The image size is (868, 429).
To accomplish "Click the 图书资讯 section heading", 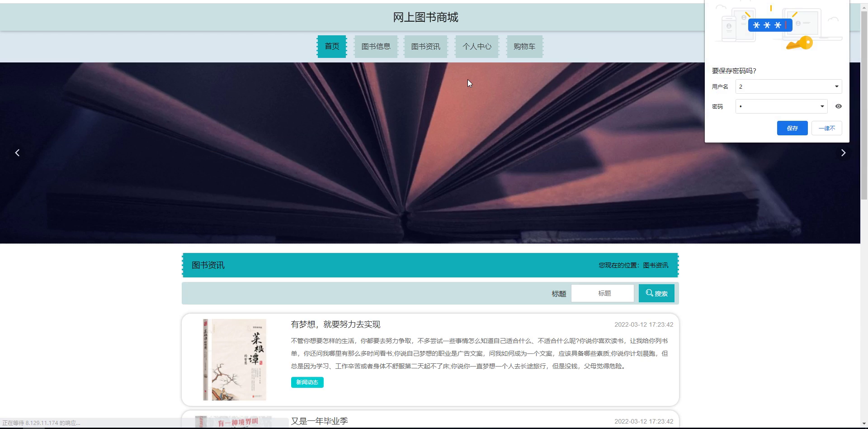I will click(208, 265).
